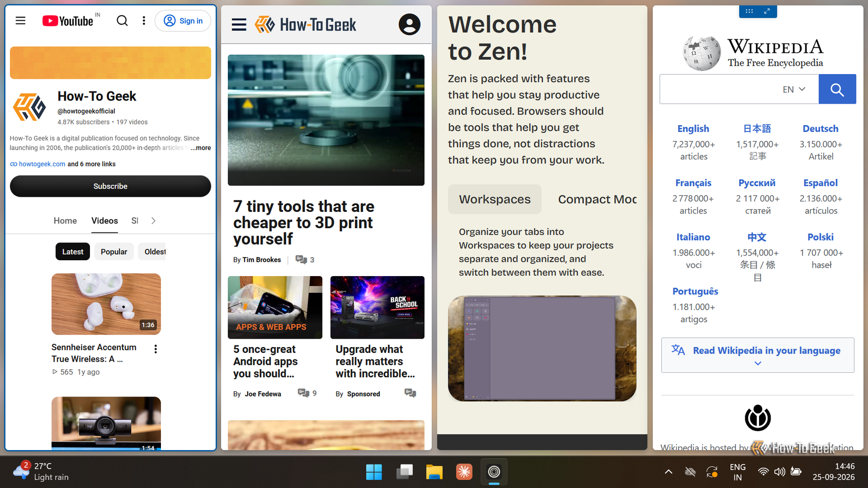Open YouTube search with the magnifier icon
Image resolution: width=868 pixels, height=488 pixels.
click(122, 21)
